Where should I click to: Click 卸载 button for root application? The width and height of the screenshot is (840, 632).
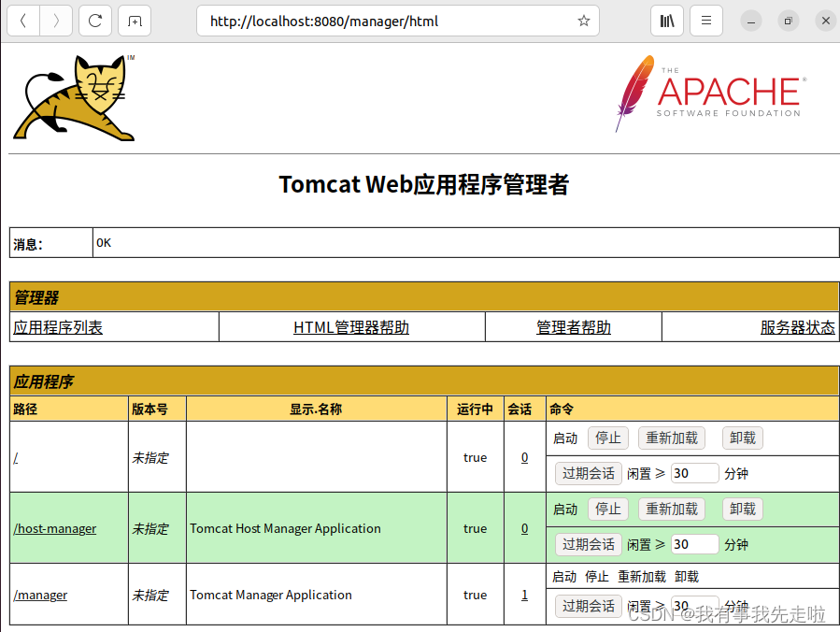(743, 438)
